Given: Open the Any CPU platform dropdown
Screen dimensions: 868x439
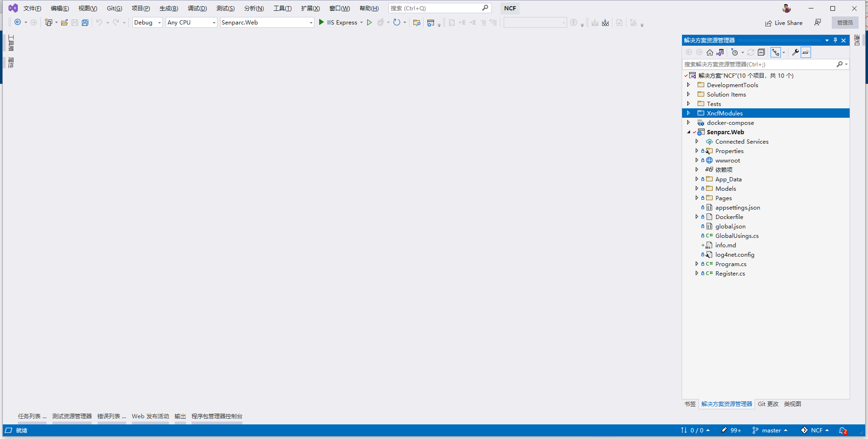Looking at the screenshot, I should [192, 22].
